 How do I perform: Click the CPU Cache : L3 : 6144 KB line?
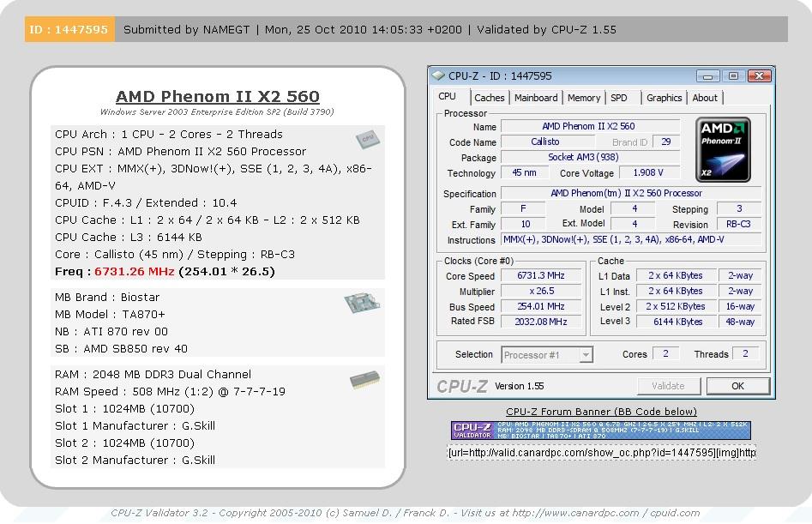(129, 238)
